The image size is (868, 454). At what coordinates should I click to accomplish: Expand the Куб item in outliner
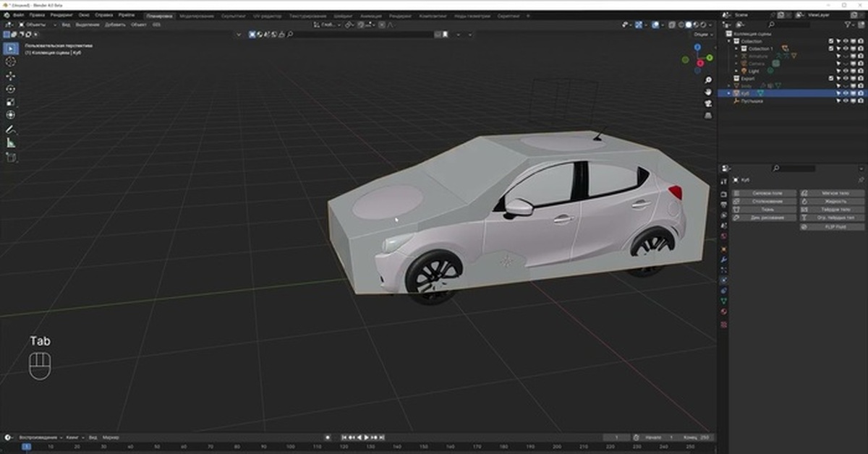pyautogui.click(x=729, y=93)
